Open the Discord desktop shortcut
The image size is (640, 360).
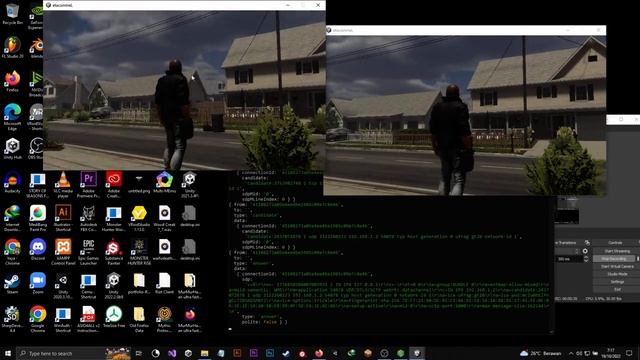click(x=38, y=250)
